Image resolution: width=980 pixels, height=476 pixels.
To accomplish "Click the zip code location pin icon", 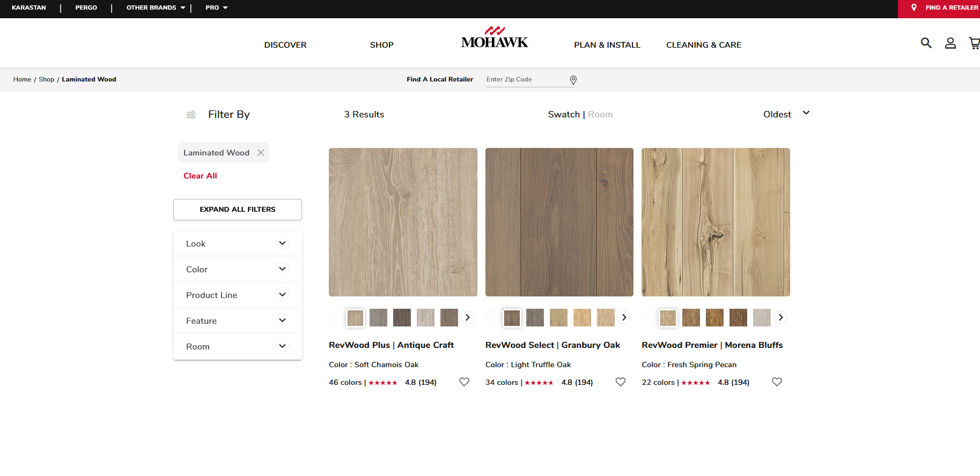I will (573, 80).
